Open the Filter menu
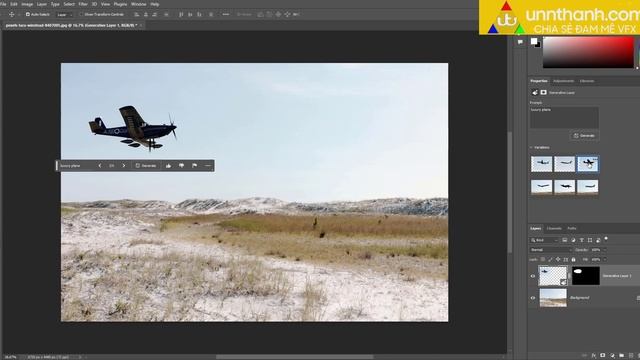The width and height of the screenshot is (640, 360). [83, 4]
